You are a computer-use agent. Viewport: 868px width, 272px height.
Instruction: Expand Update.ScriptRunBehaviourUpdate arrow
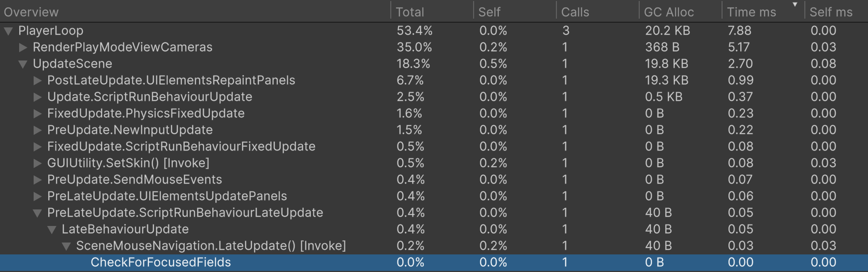(37, 97)
